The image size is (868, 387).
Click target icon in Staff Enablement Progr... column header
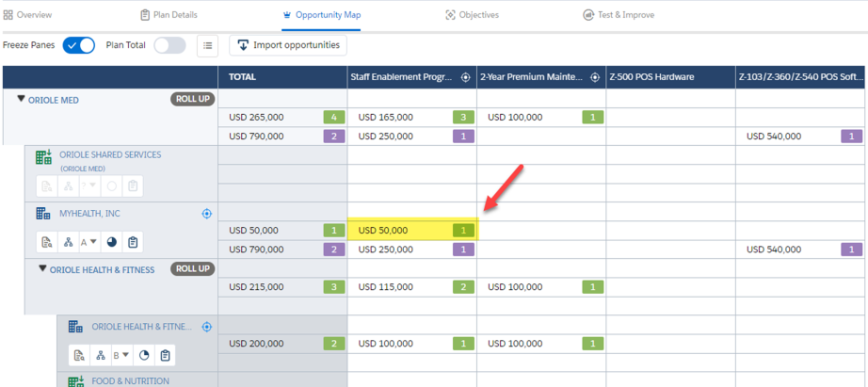466,77
